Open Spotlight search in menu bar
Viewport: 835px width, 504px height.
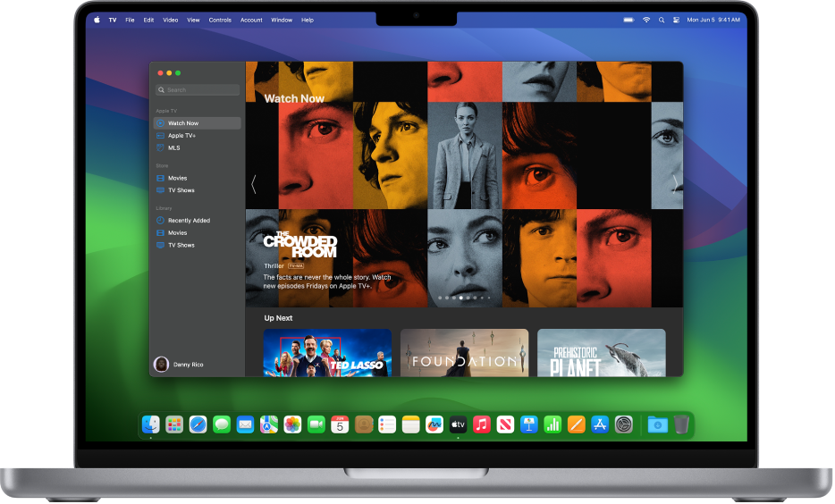click(662, 20)
